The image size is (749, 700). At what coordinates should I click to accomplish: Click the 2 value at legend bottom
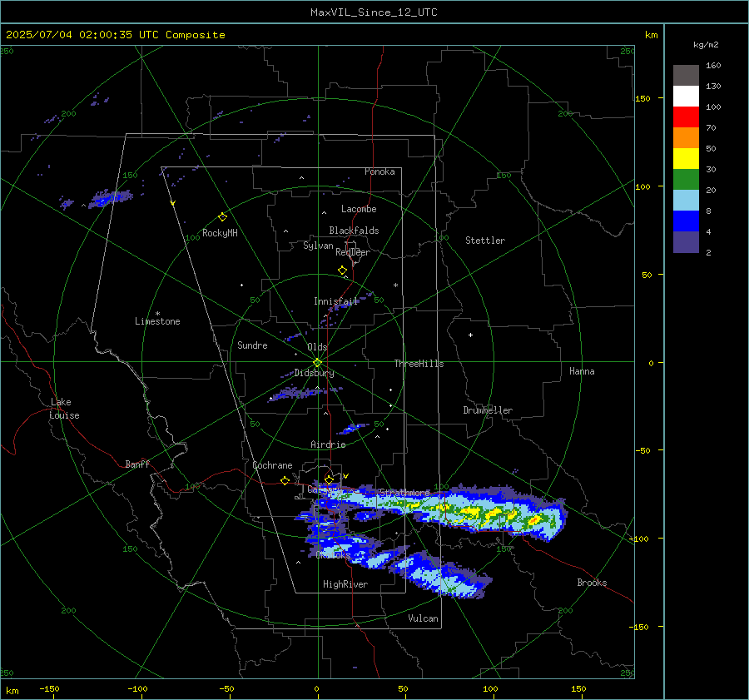coord(708,253)
